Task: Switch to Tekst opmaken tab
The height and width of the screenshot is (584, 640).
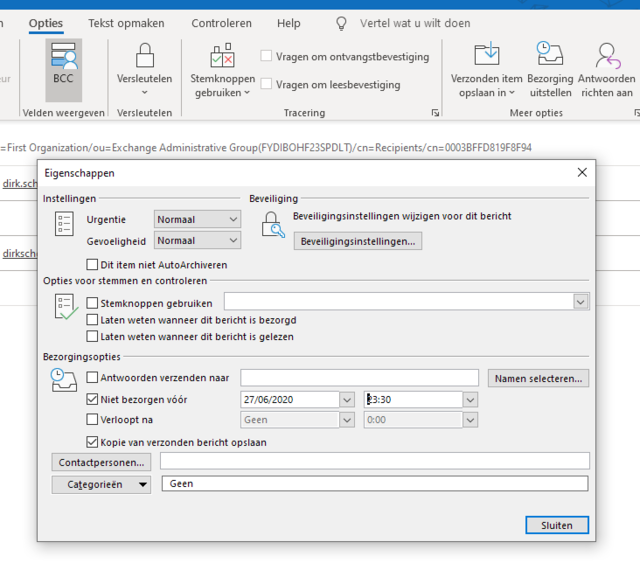Action: [127, 23]
